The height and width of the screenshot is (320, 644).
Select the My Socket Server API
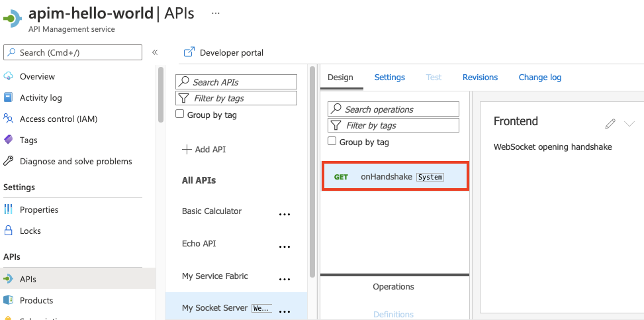[x=215, y=307]
